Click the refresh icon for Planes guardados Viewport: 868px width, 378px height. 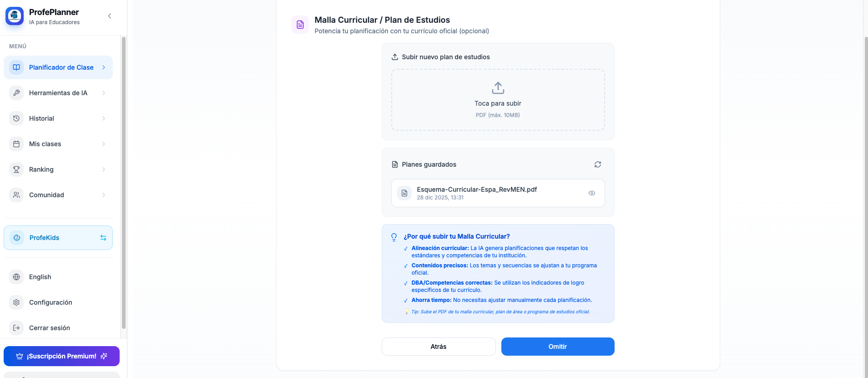(x=597, y=164)
